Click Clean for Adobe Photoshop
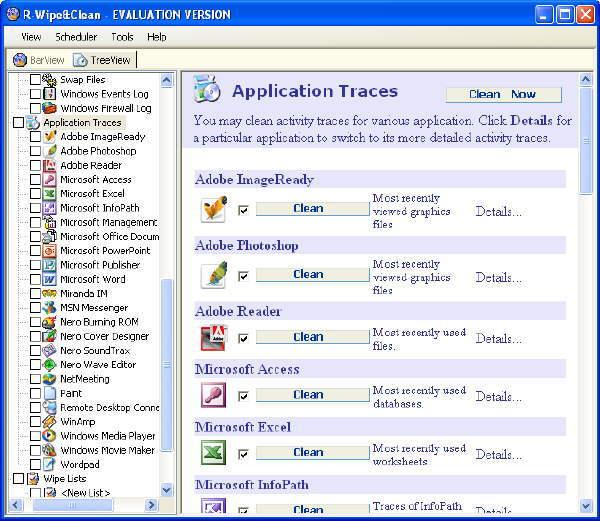The width and height of the screenshot is (600, 521). (x=313, y=274)
